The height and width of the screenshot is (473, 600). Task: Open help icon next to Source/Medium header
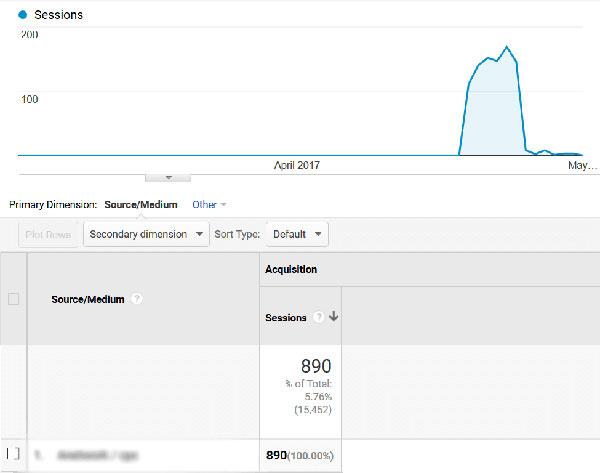[137, 298]
